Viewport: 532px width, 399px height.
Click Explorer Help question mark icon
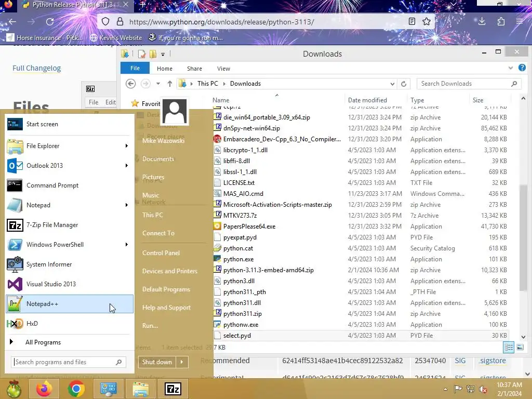click(x=522, y=68)
